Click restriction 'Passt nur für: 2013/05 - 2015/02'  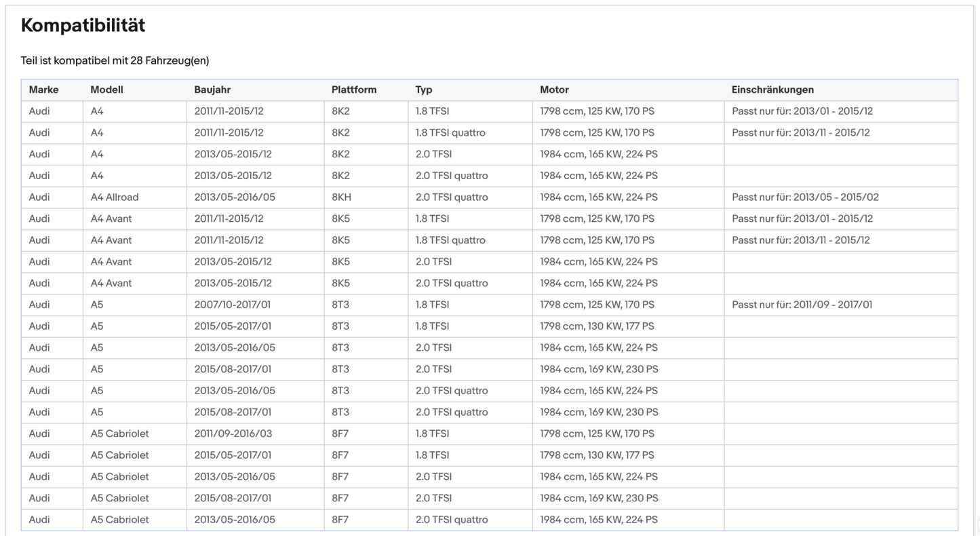(x=805, y=197)
